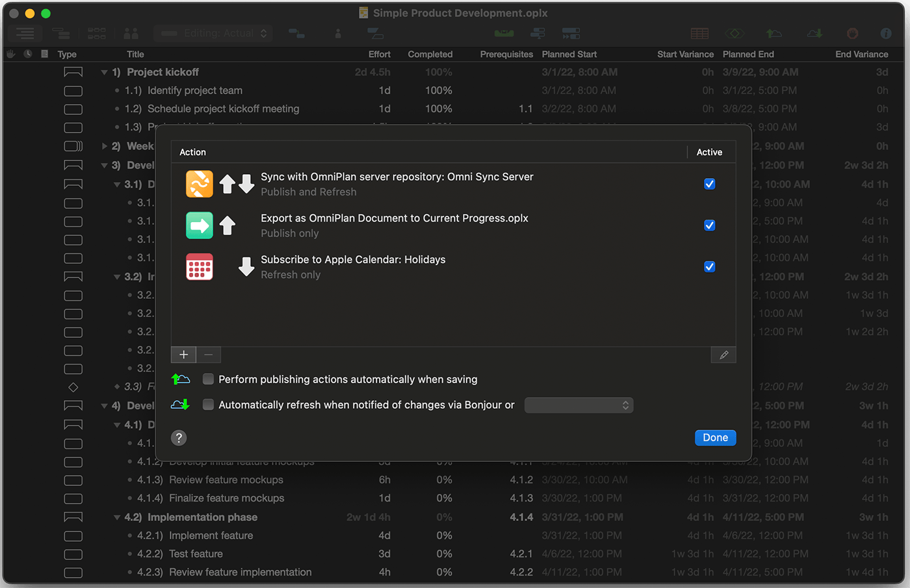Add a new publish action with plus

coord(183,355)
